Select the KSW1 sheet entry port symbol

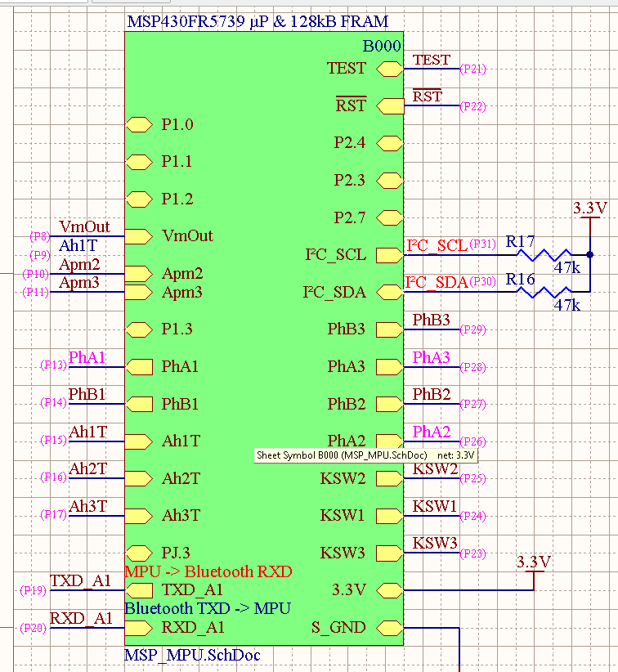click(x=390, y=516)
